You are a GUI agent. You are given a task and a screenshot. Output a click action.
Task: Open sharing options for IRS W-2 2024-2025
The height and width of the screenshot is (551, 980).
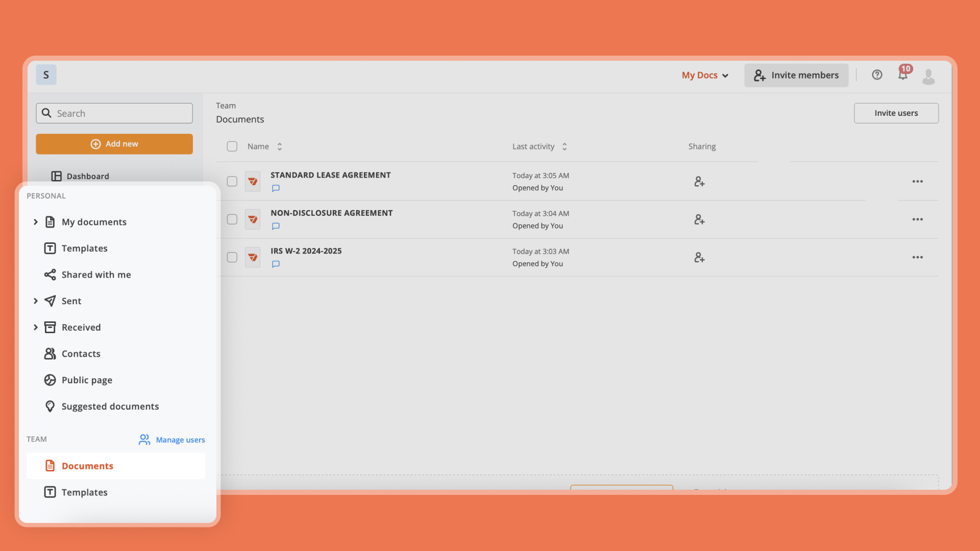pos(699,257)
